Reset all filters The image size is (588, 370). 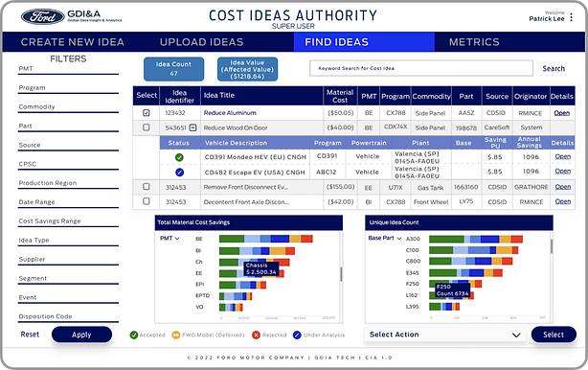pos(30,335)
